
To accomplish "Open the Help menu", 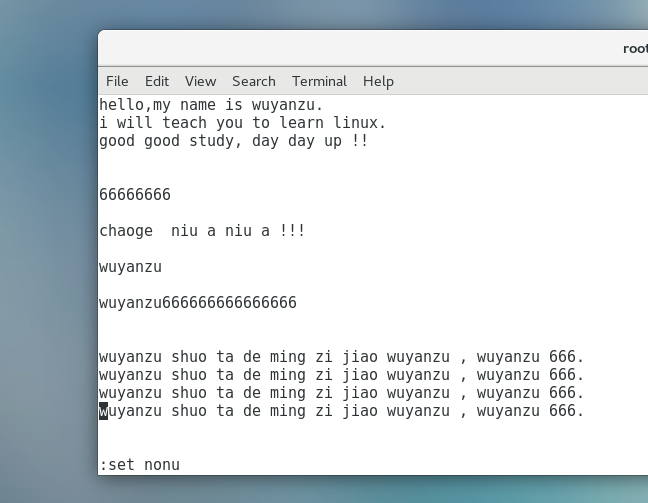I will click(x=378, y=81).
